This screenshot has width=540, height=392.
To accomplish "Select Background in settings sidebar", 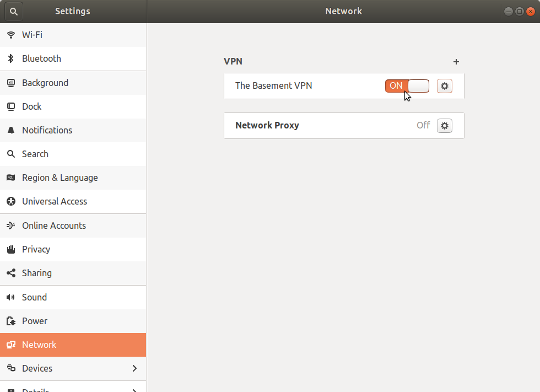I will [73, 83].
